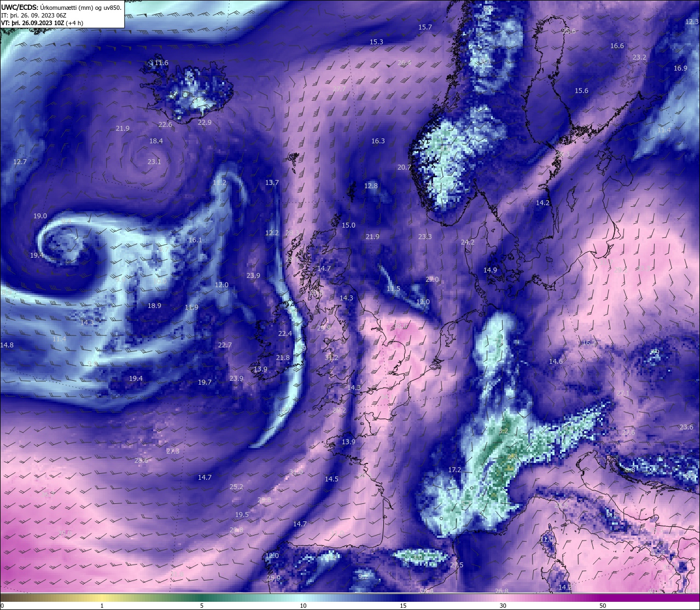Viewport: 700px width, 610px height.
Task: Click the 23.3 value in the North Sea
Action: [425, 237]
